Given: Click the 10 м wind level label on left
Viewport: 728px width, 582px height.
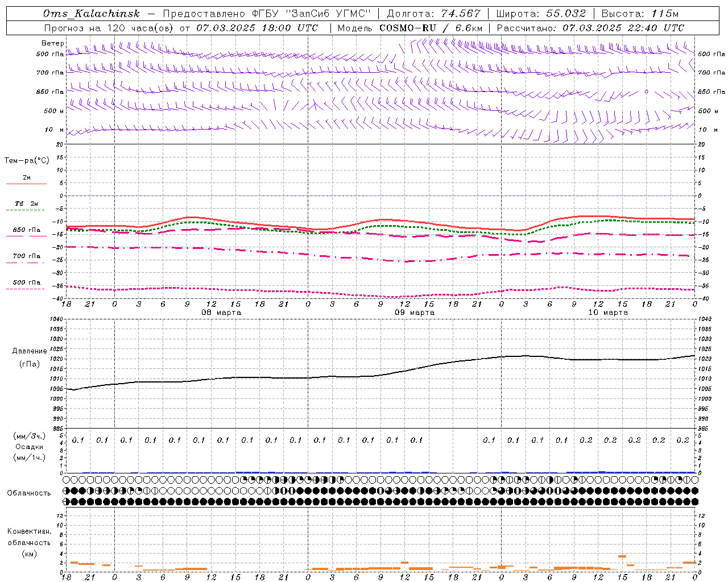Looking at the screenshot, I should click(55, 130).
